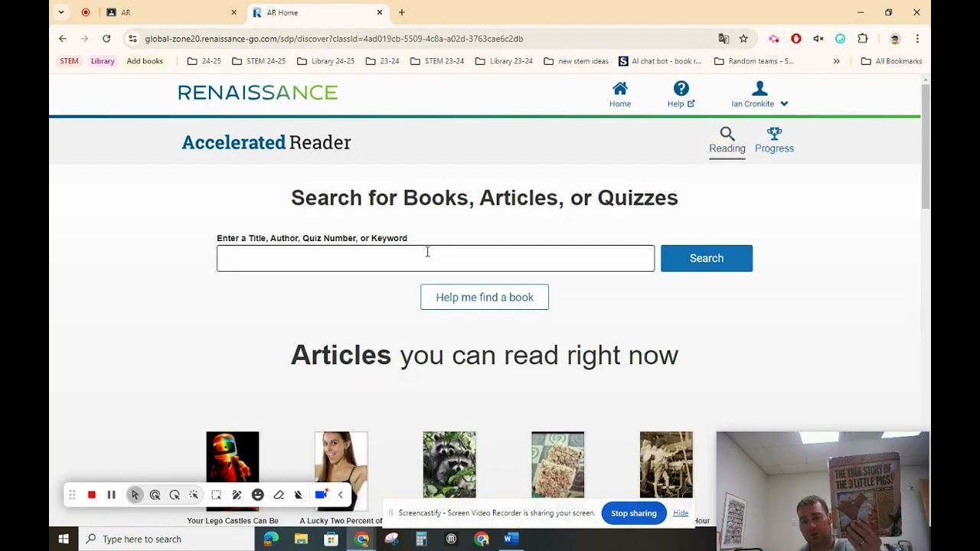Select the spotlight cursor tool
The width and height of the screenshot is (980, 551).
click(175, 495)
